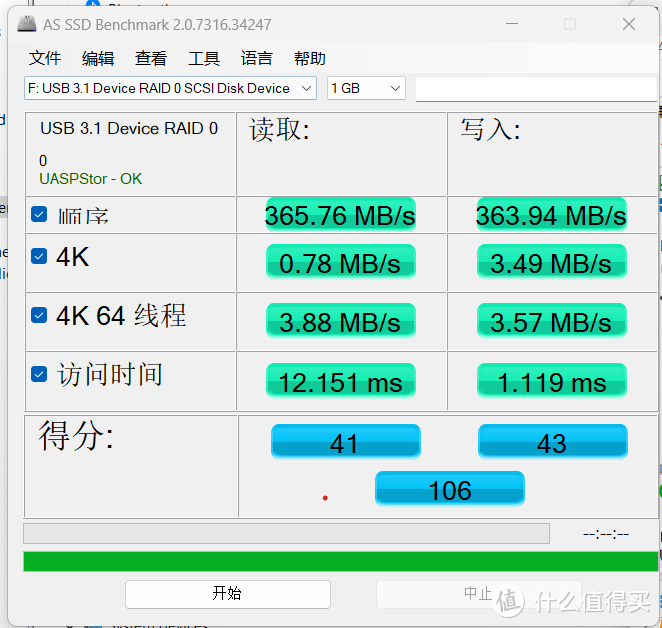Click the AS SSD Benchmark app icon in title bar
The width and height of the screenshot is (662, 628).
click(x=27, y=24)
